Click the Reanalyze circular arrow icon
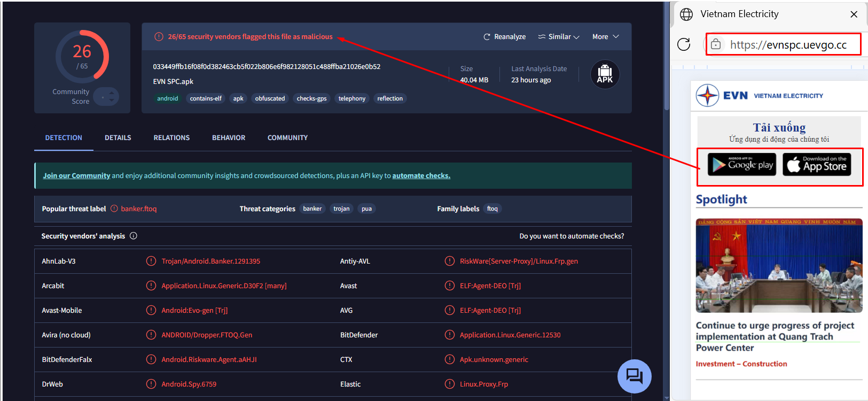The image size is (868, 401). [x=487, y=37]
